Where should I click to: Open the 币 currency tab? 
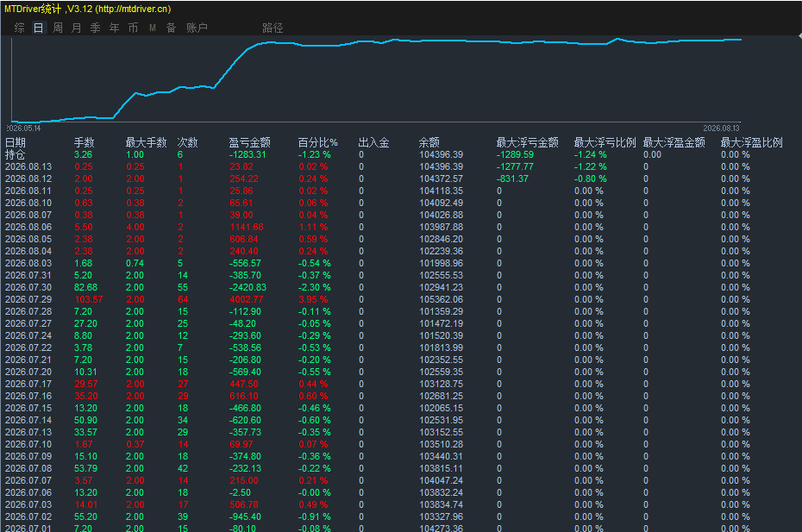pyautogui.click(x=133, y=28)
